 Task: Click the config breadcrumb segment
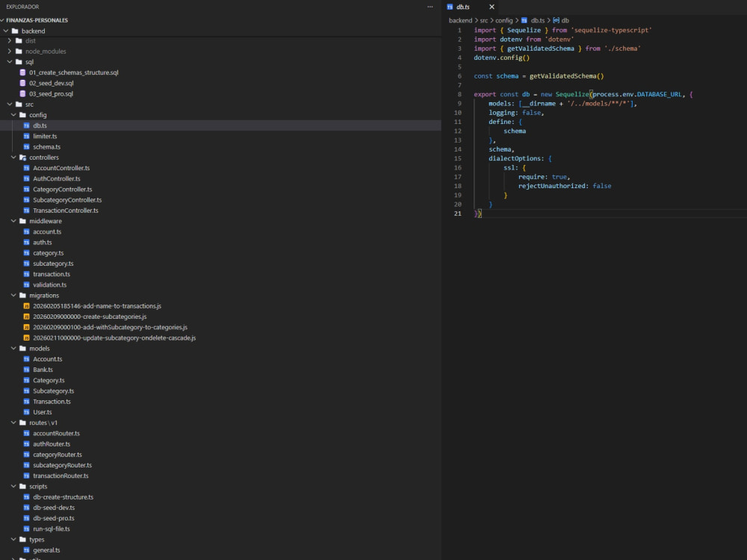pos(504,20)
